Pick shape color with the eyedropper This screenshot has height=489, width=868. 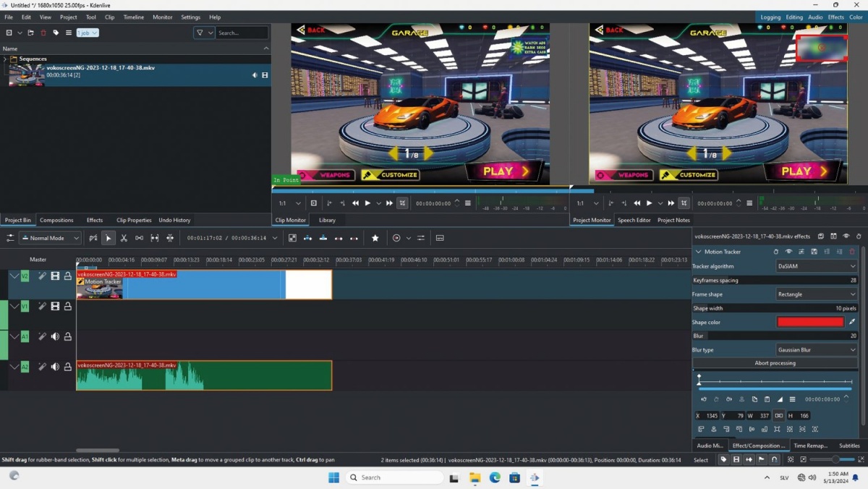[x=852, y=322]
